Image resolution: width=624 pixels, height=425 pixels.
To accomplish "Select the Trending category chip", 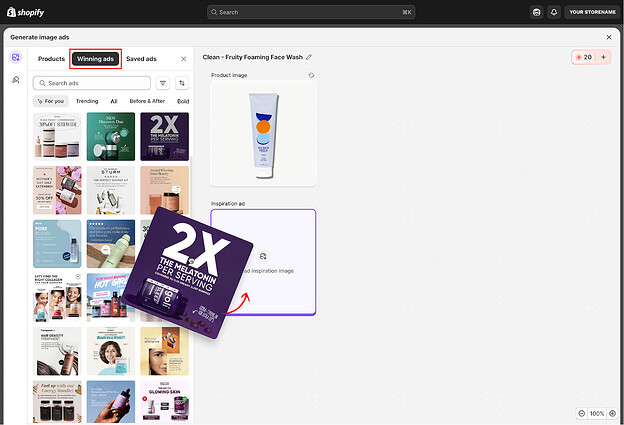I will coord(87,101).
